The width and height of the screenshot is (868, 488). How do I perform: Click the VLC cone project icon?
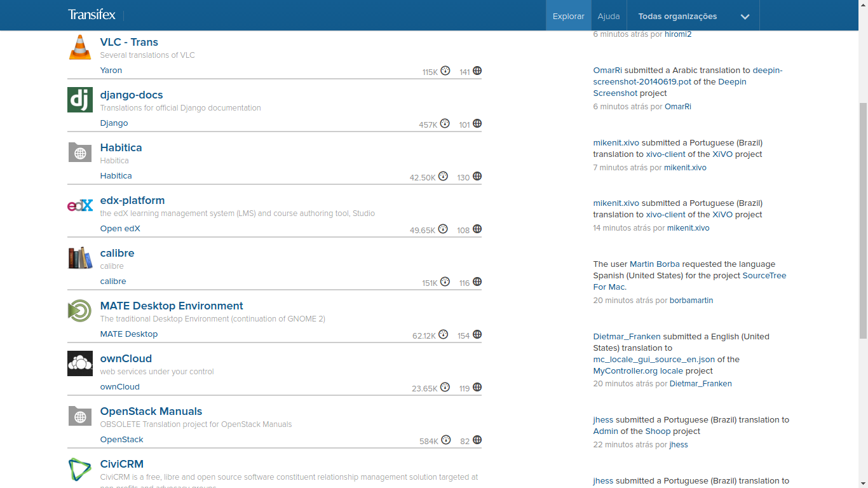click(x=80, y=48)
